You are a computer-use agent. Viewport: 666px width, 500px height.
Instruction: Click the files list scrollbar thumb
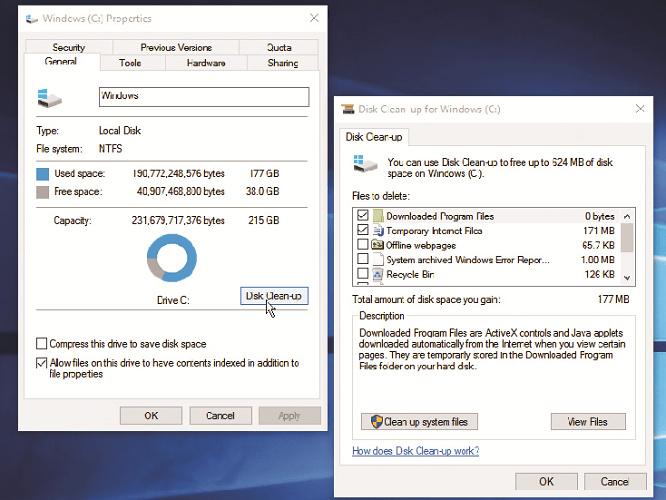point(627,237)
